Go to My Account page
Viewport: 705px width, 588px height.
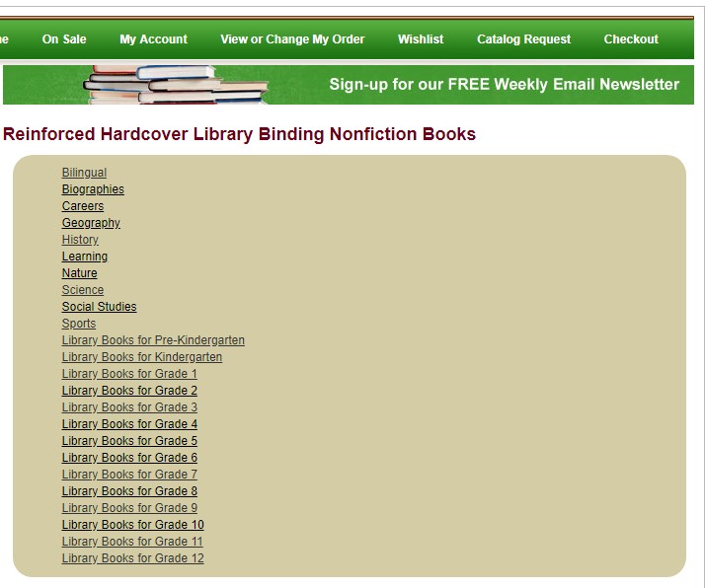[x=153, y=39]
